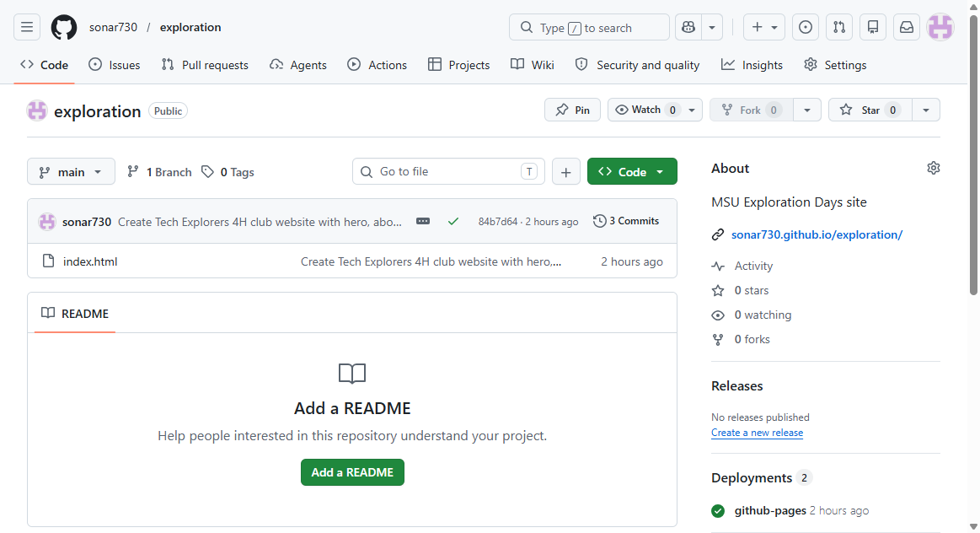The height and width of the screenshot is (533, 980).
Task: Open sonar730.github.io/exploration/ link
Action: coord(817,234)
